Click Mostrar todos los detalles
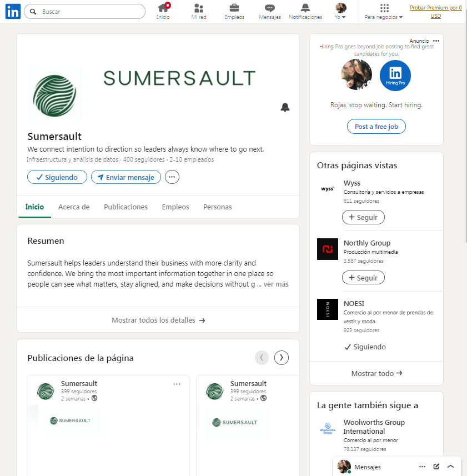The image size is (467, 476). tap(158, 320)
